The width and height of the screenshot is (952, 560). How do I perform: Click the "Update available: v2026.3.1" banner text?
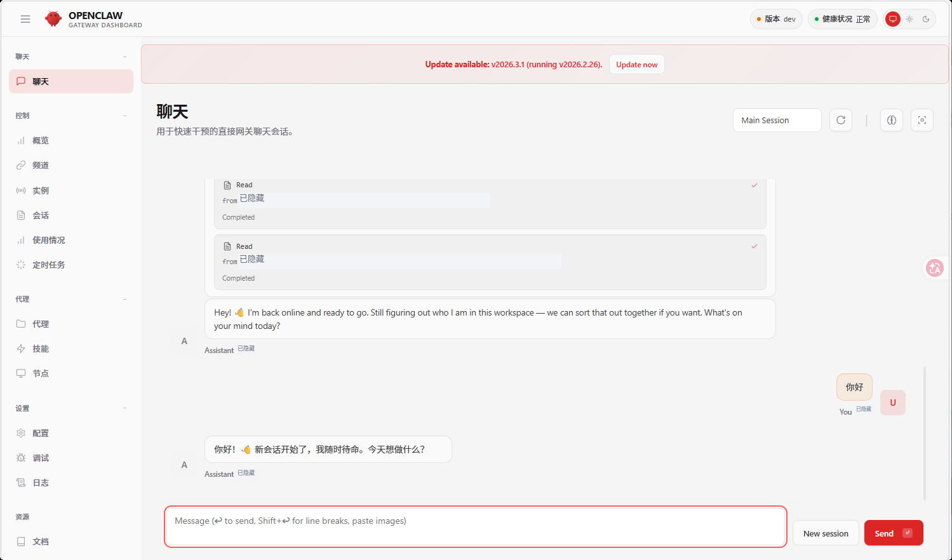514,65
